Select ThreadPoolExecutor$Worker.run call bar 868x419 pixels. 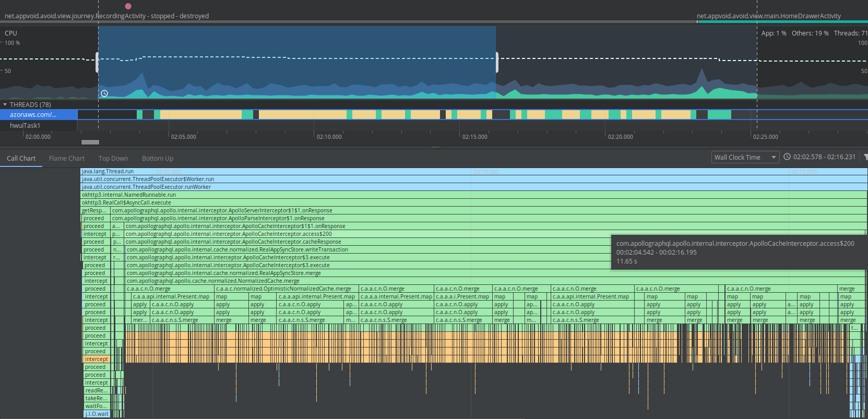474,179
